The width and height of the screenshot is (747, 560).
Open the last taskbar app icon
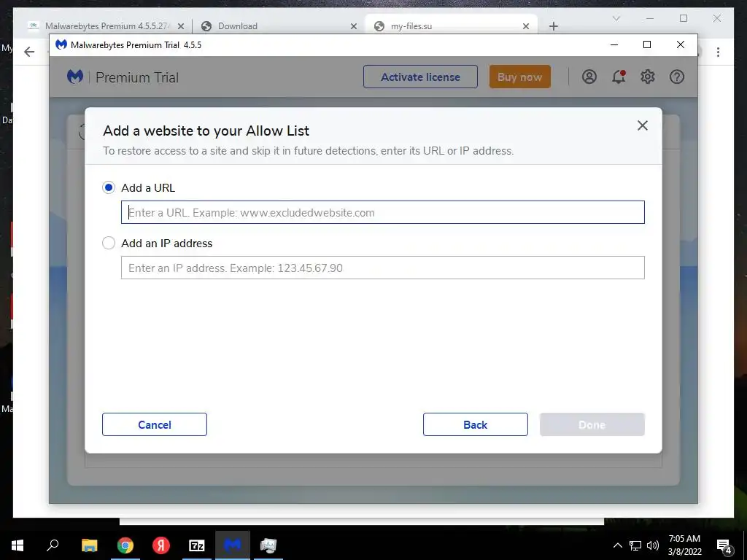point(268,545)
